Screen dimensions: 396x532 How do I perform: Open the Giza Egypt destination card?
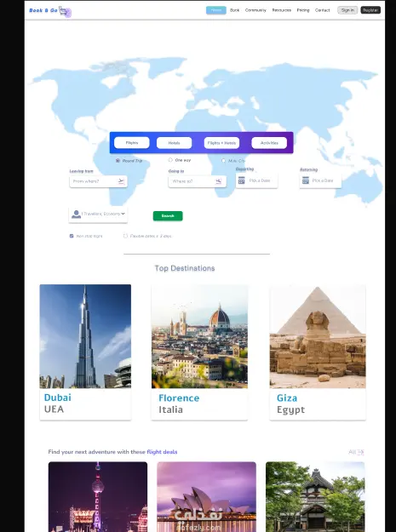coord(318,352)
